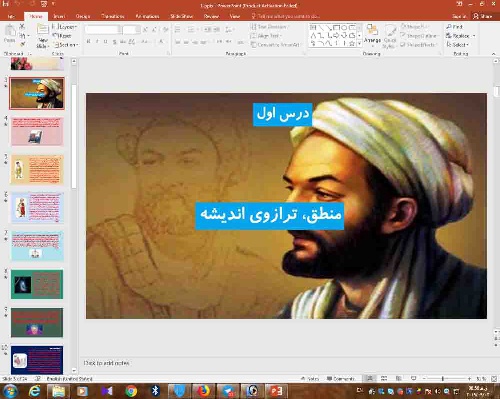This screenshot has width=500, height=399.
Task: Start the Slide Show view from status bar
Action: coord(413,378)
